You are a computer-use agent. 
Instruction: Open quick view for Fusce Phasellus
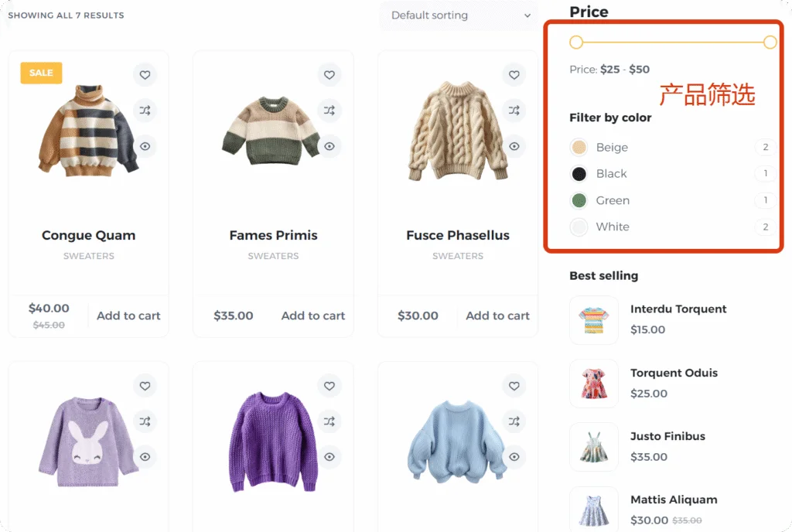tap(514, 146)
